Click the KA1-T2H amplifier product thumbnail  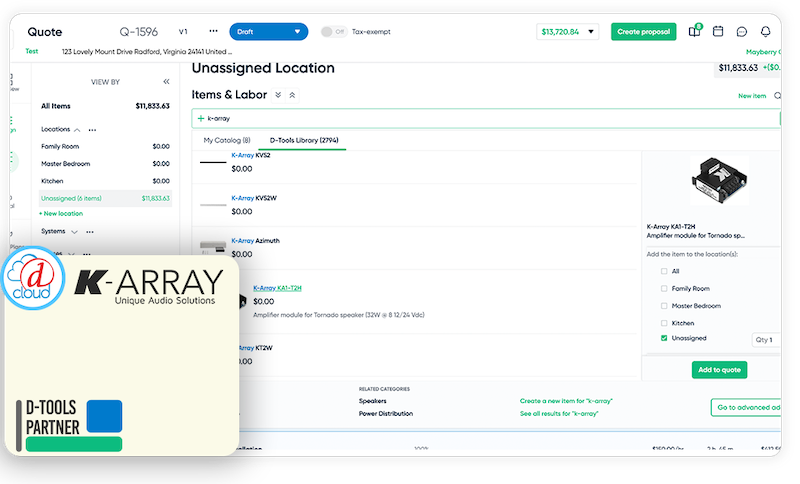pos(719,181)
